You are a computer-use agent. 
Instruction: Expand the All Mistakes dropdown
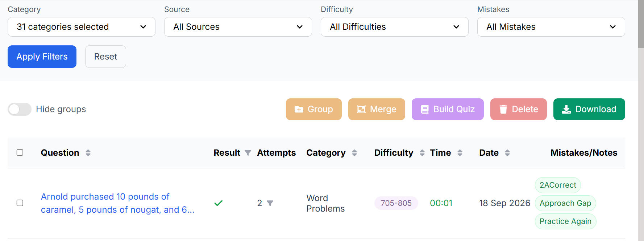point(551,27)
